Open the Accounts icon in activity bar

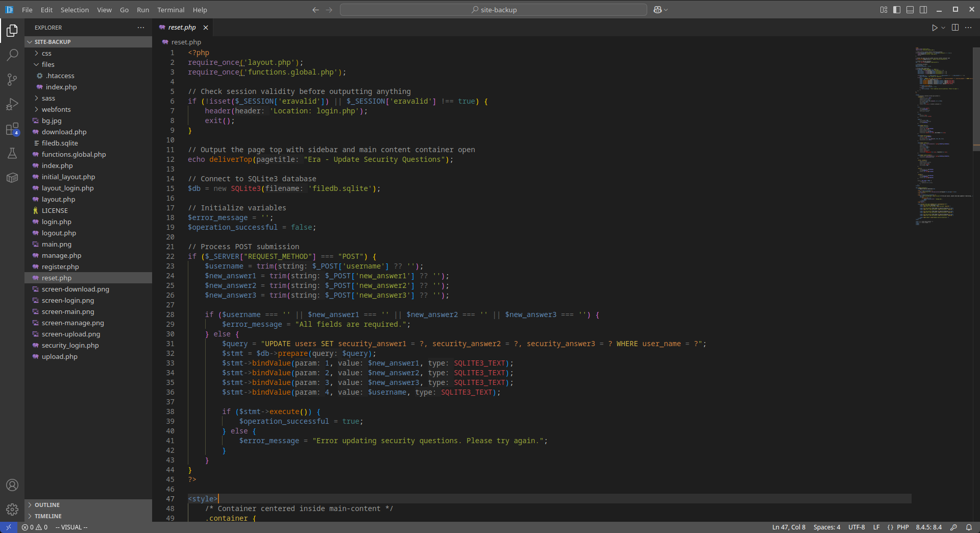coord(12,485)
